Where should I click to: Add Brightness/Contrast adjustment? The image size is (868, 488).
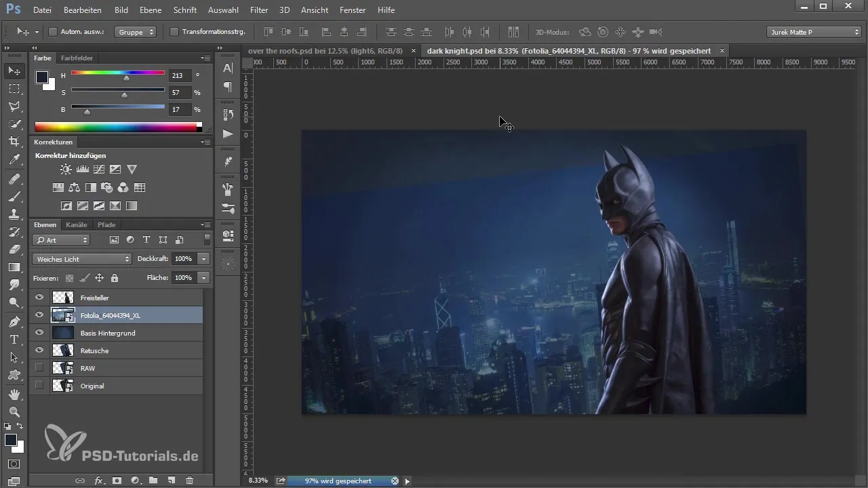[x=65, y=169]
